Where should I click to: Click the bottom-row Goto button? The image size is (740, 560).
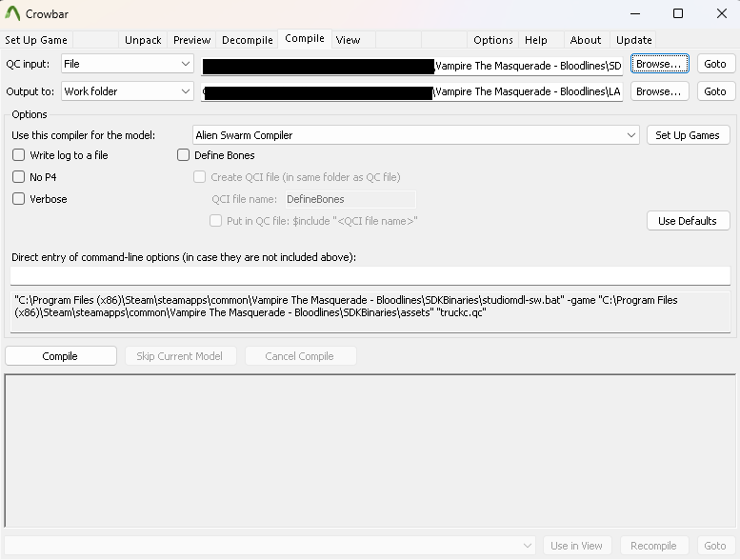click(x=715, y=546)
